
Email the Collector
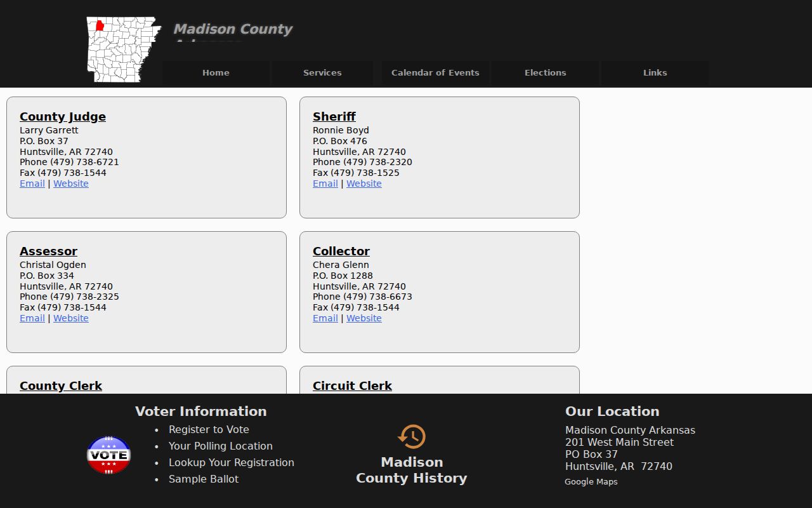click(325, 318)
